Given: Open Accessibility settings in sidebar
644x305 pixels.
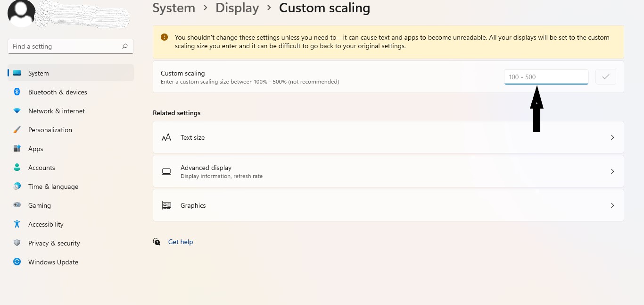Looking at the screenshot, I should (x=46, y=224).
